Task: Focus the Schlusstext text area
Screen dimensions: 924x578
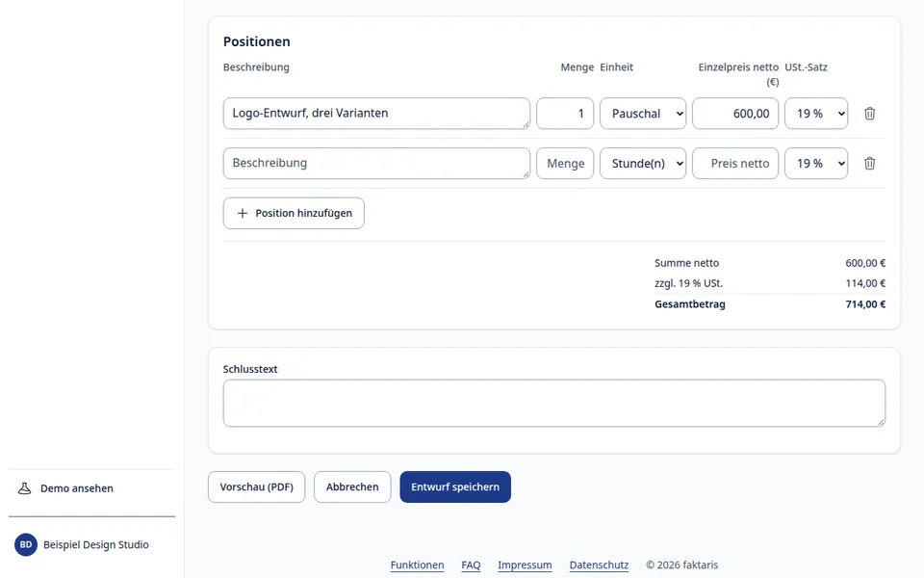Action: point(554,403)
